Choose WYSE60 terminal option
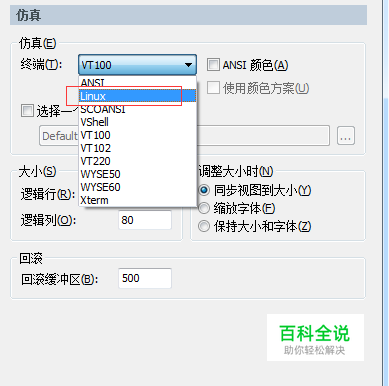389x386 pixels. [x=137, y=187]
